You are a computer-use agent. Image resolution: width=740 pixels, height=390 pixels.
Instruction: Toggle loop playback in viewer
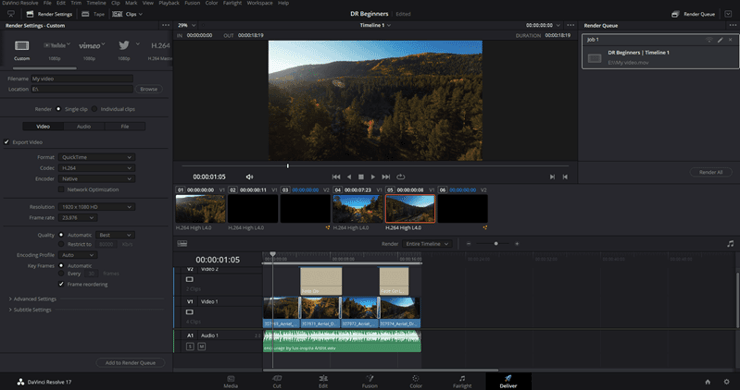(401, 177)
